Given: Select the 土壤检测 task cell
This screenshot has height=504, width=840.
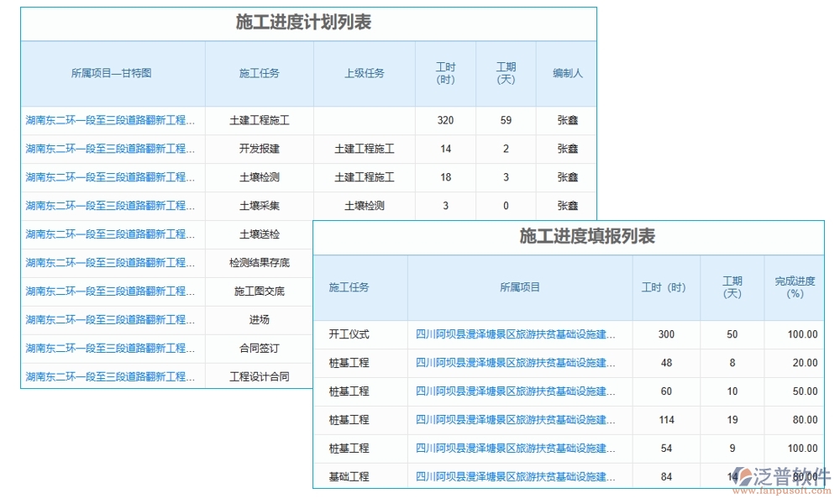Looking at the screenshot, I should [259, 177].
